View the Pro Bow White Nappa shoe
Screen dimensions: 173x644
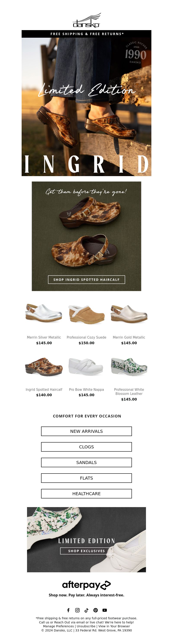(86, 367)
